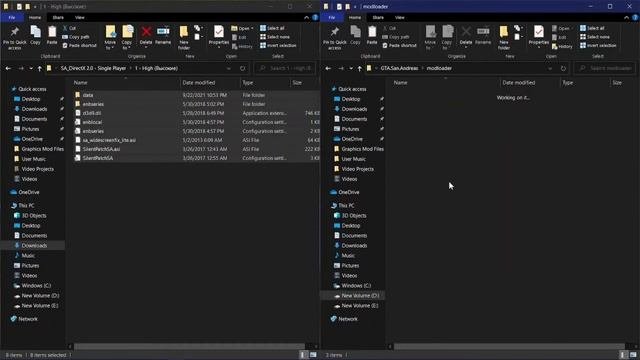640x360 pixels.
Task: Open the Open dropdown in left window ribbon
Action: click(242, 28)
